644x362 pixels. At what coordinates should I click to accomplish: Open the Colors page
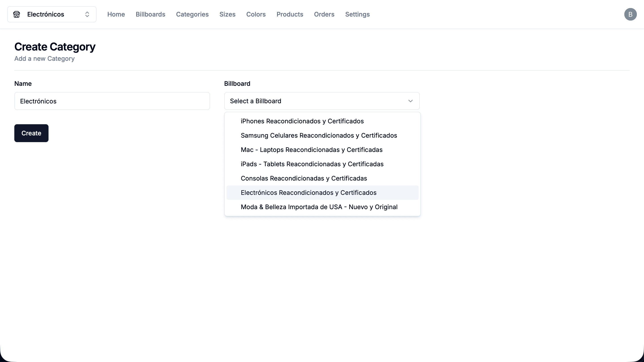tap(256, 15)
